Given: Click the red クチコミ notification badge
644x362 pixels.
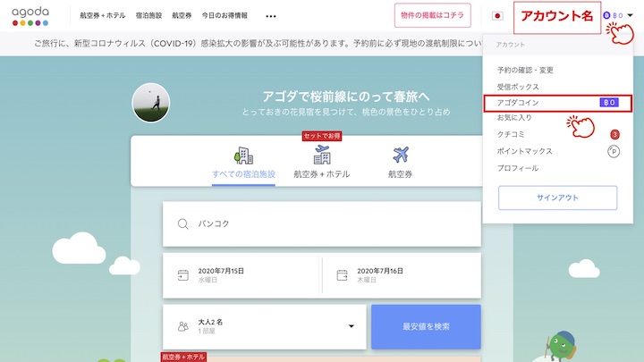Looking at the screenshot, I should [x=614, y=134].
